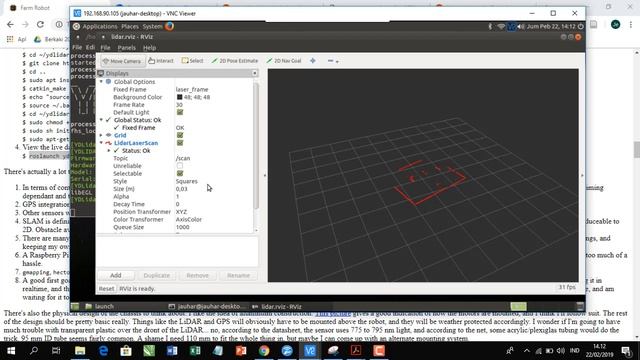Collapse the Global Options tree node
Screen dimensions: 640x360
(101, 82)
